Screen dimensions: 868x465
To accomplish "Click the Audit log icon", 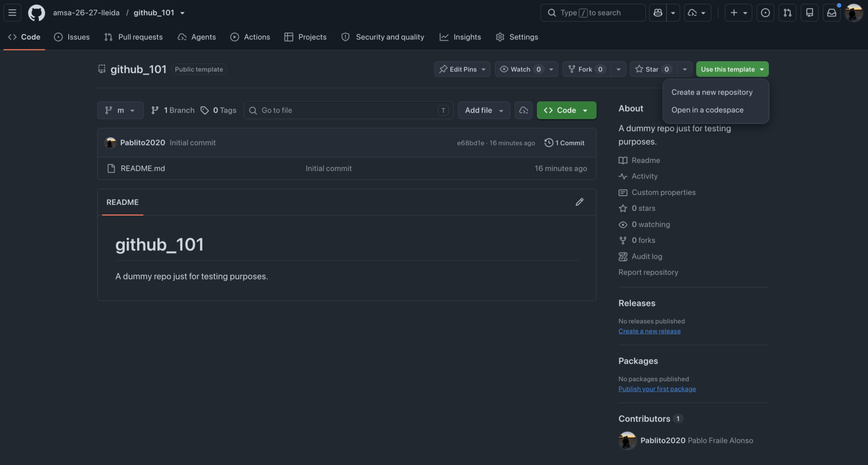I will tap(623, 256).
